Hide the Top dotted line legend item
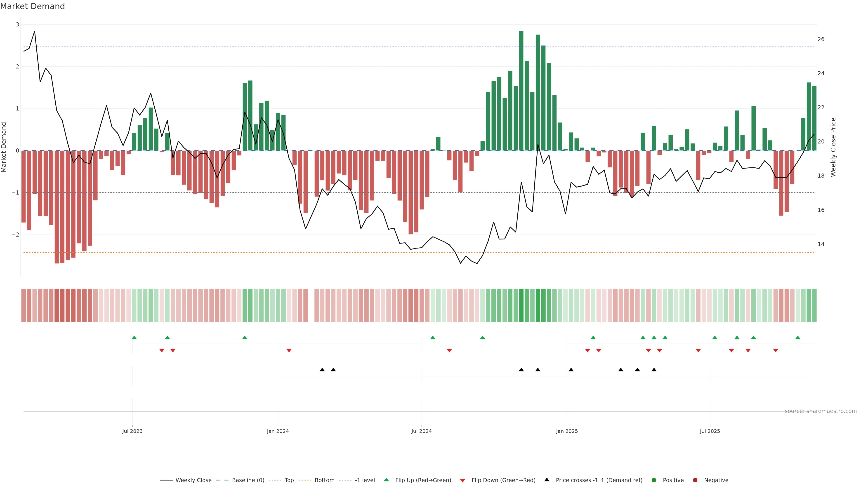This screenshot has height=488, width=868. tap(289, 480)
